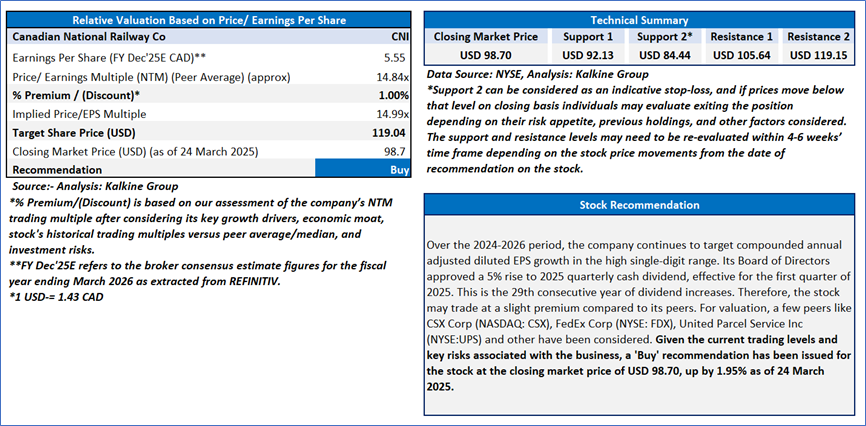The height and width of the screenshot is (426, 866).
Task: Click the 'USD 98.70' cell in Technical Summary table
Action: click(485, 56)
